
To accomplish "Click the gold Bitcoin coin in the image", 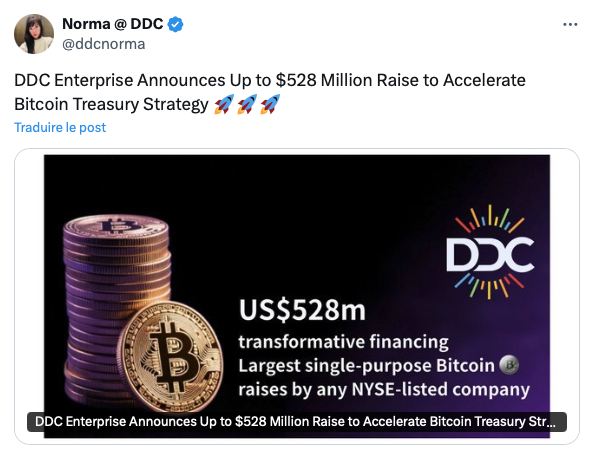I will tap(169, 357).
